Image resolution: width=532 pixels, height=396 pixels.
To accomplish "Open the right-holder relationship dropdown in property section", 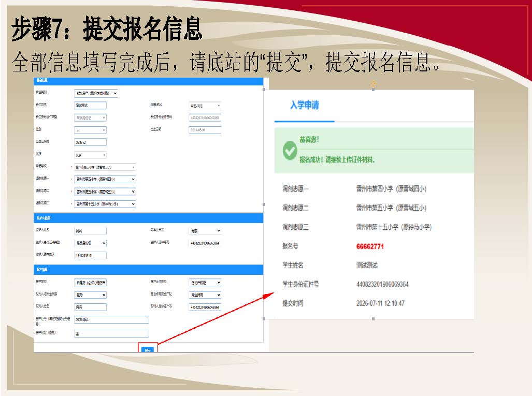I will tap(90, 295).
